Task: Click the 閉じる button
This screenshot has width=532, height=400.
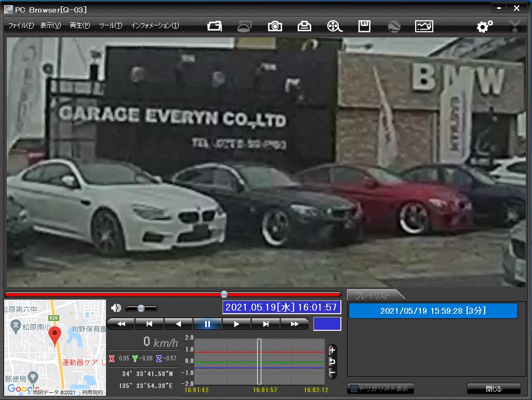Action: click(x=494, y=389)
